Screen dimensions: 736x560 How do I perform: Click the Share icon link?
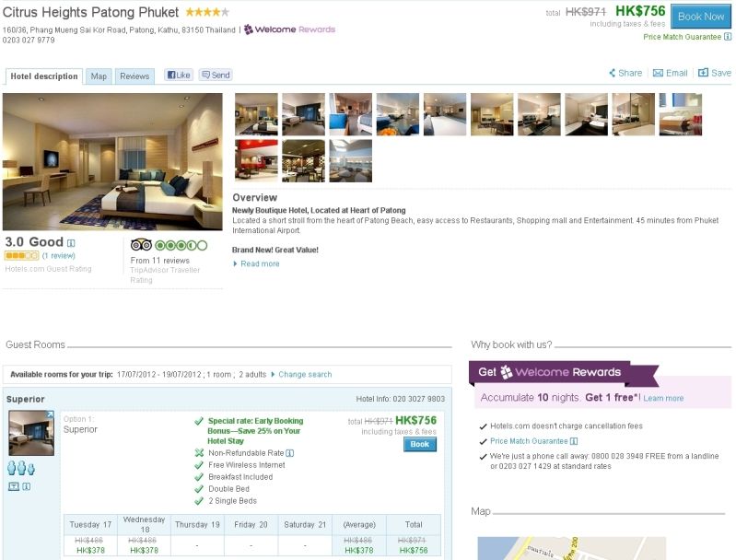tap(625, 74)
